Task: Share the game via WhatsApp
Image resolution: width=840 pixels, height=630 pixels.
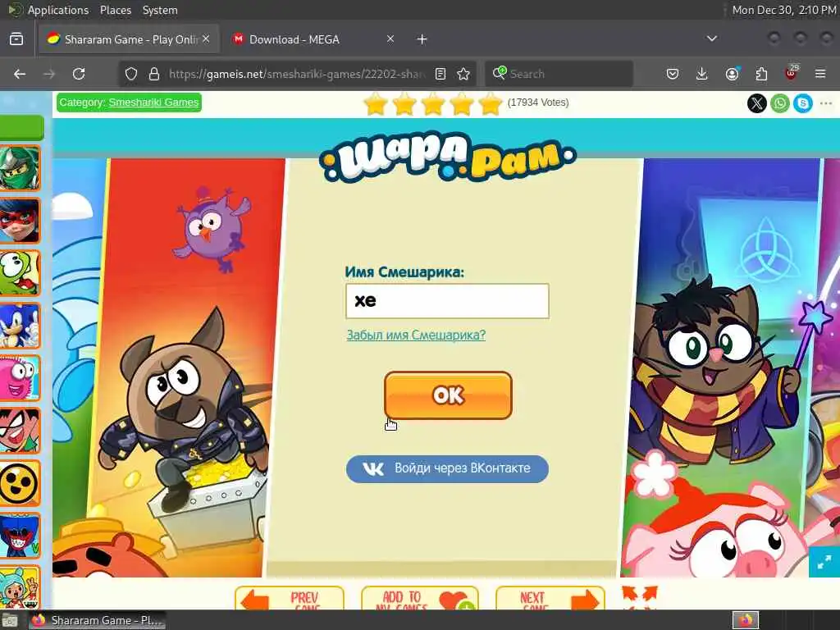Action: [780, 103]
